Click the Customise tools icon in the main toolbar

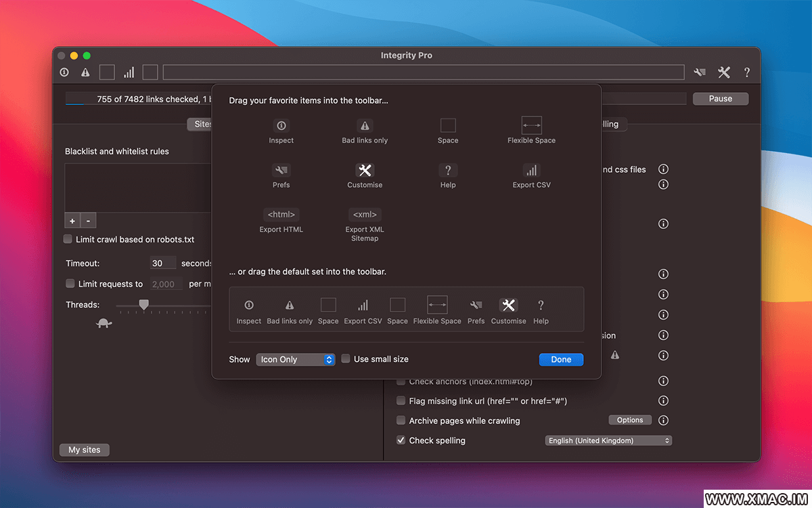click(x=724, y=72)
